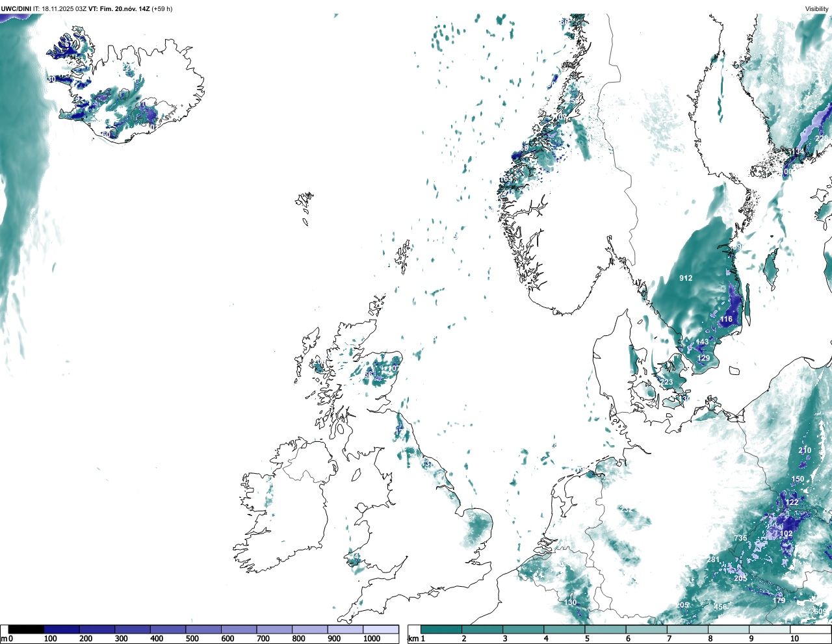Click the 210 value over Poland
The image size is (832, 644).
805,450
